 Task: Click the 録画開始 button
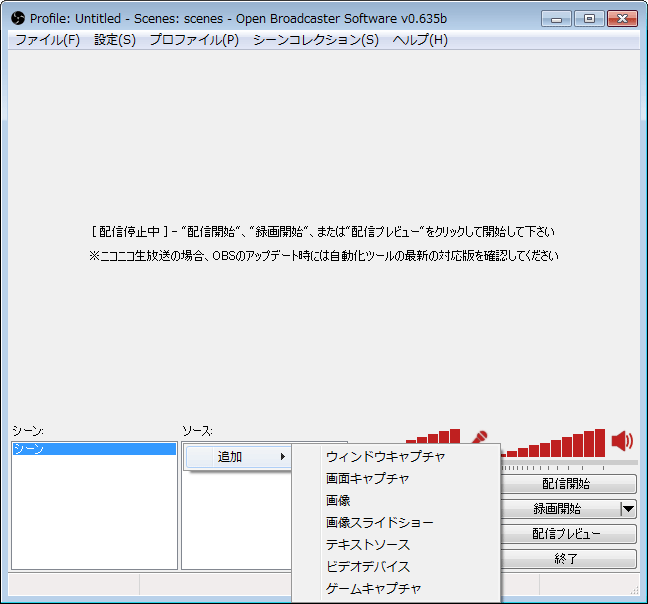click(560, 509)
